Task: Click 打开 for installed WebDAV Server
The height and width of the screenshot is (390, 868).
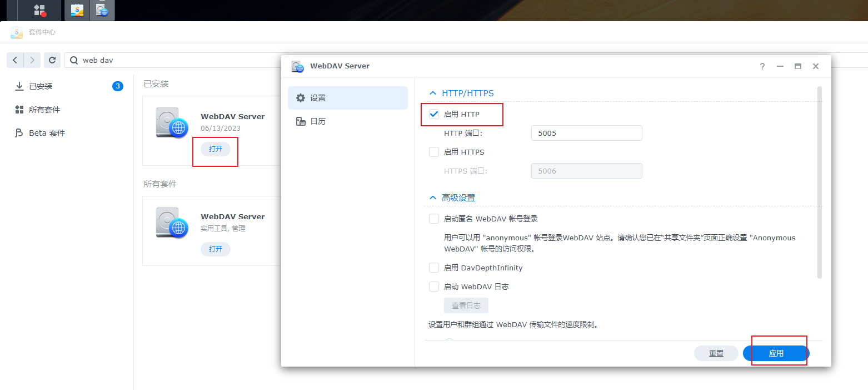Action: pos(216,149)
